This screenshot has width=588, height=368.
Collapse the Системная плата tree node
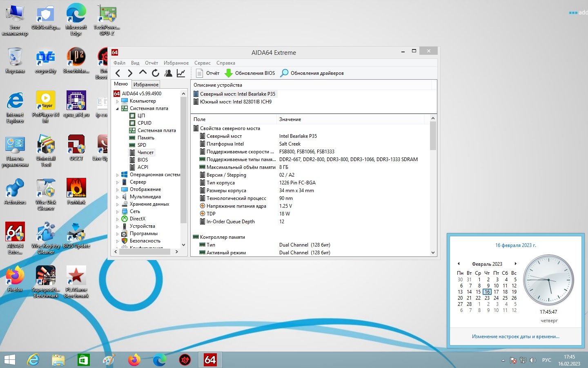pos(117,108)
